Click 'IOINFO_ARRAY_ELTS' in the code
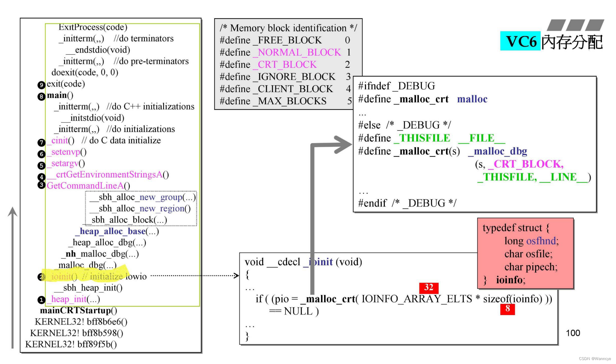The width and height of the screenshot is (616, 364). click(x=417, y=299)
